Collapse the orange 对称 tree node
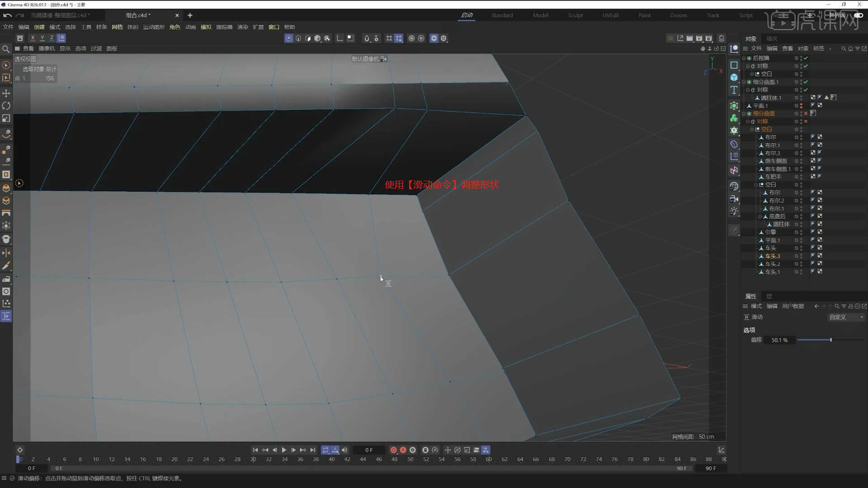868x488 pixels. click(748, 122)
